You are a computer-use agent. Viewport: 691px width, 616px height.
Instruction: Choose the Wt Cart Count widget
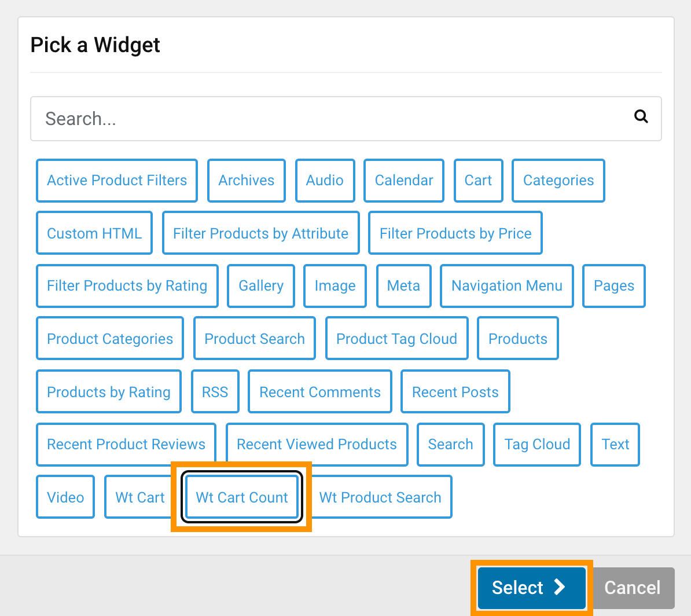(x=242, y=497)
